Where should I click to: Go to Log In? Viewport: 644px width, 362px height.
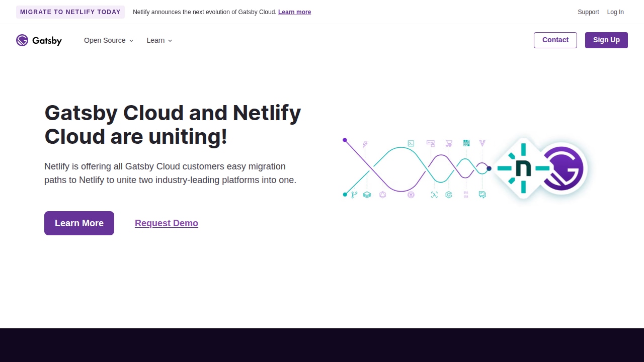615,12
